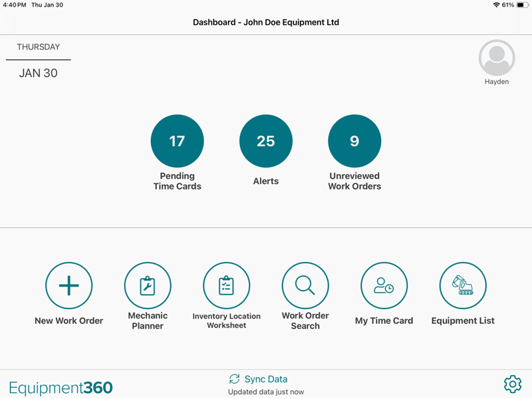Tap the Hayden profile avatar
The image size is (532, 399).
[x=497, y=58]
